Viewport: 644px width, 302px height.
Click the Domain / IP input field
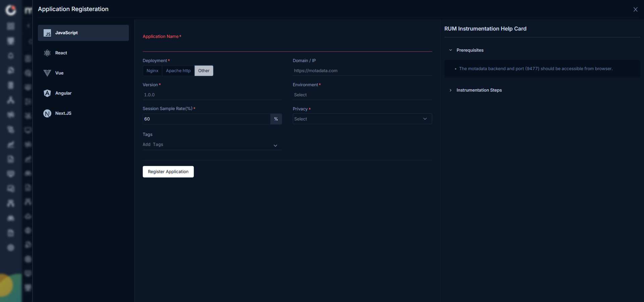[362, 71]
